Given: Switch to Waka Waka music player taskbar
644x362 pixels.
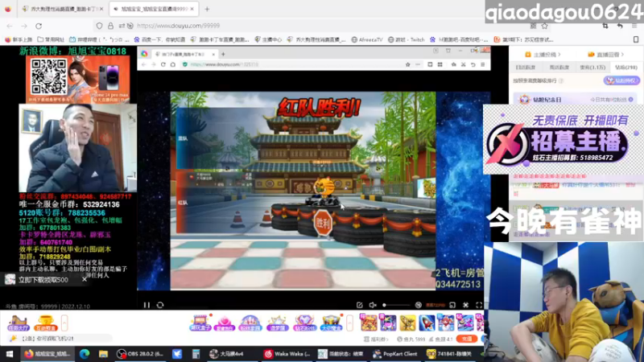Looking at the screenshot, I should pos(287,354).
